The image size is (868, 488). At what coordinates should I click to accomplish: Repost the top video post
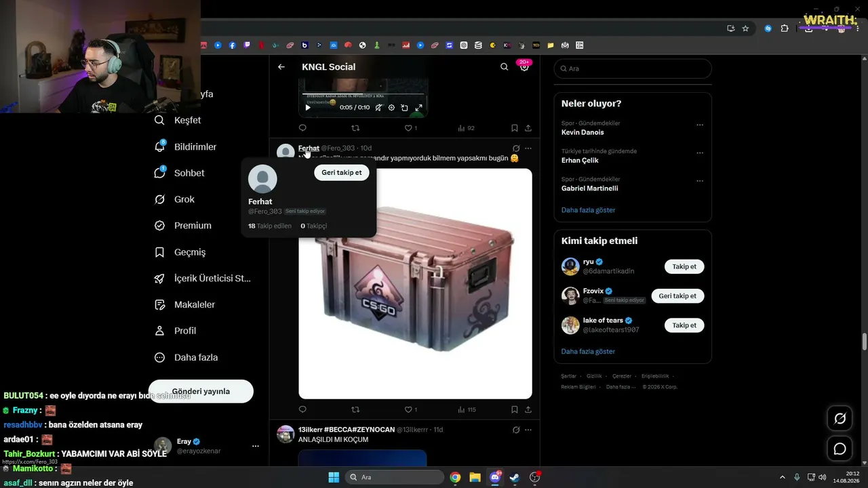pyautogui.click(x=355, y=128)
